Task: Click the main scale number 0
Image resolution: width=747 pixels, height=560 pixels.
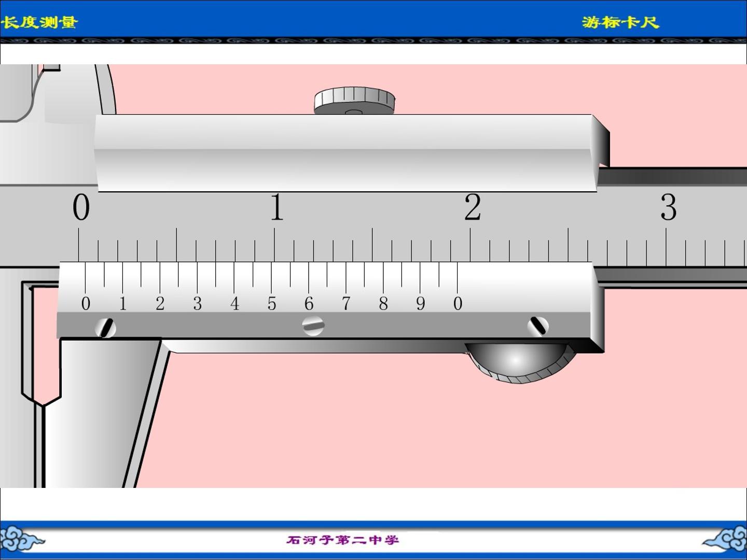Action: click(81, 207)
